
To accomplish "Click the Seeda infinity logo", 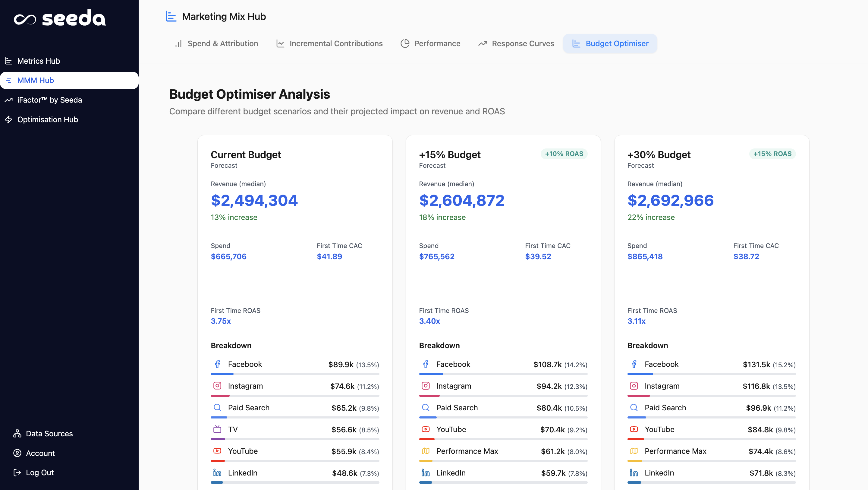I will point(25,19).
